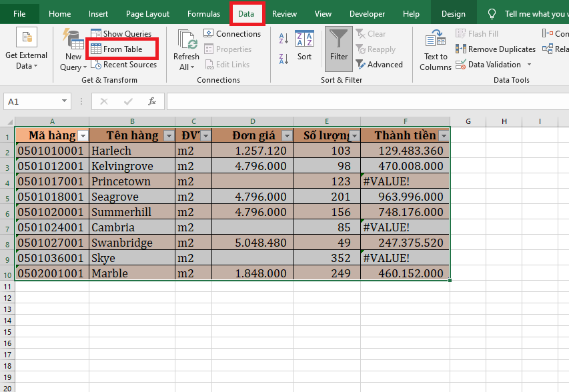Viewport: 569px width, 392px height.
Task: Open Đơn giá column filter dropdown
Action: 286,136
